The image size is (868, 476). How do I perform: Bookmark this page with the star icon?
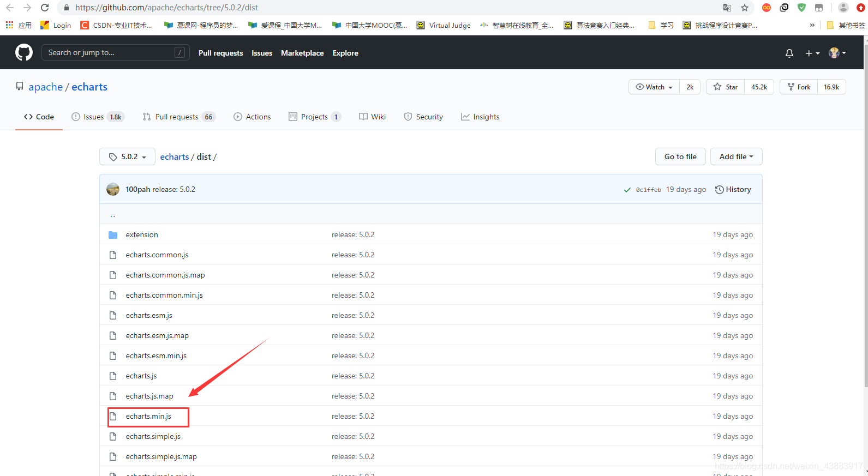point(745,8)
